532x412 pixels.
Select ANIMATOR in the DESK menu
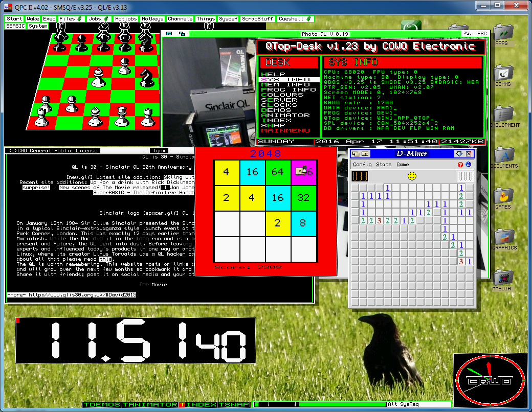pos(285,115)
